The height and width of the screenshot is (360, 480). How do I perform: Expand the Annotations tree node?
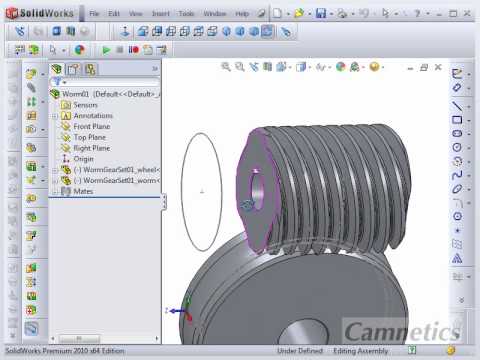tap(55, 116)
